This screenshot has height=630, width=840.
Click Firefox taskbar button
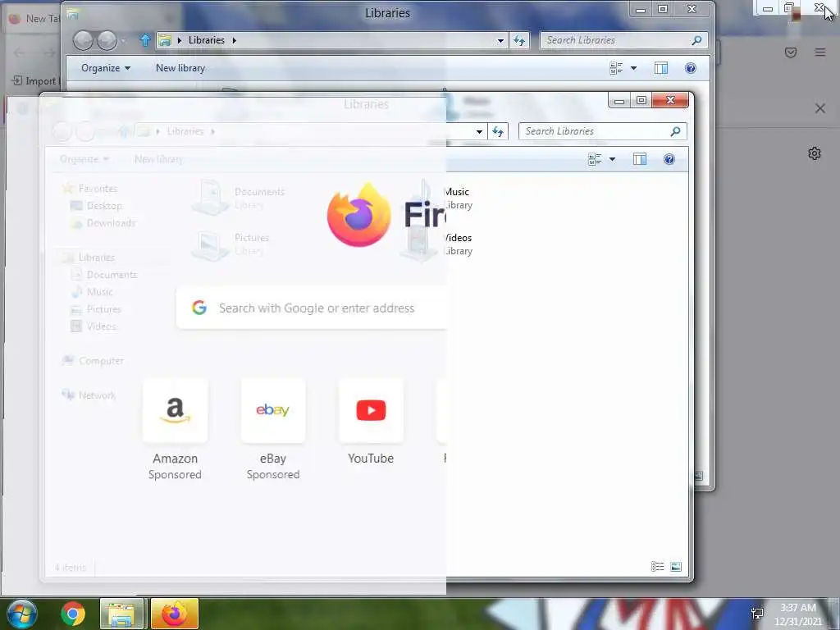(x=175, y=614)
